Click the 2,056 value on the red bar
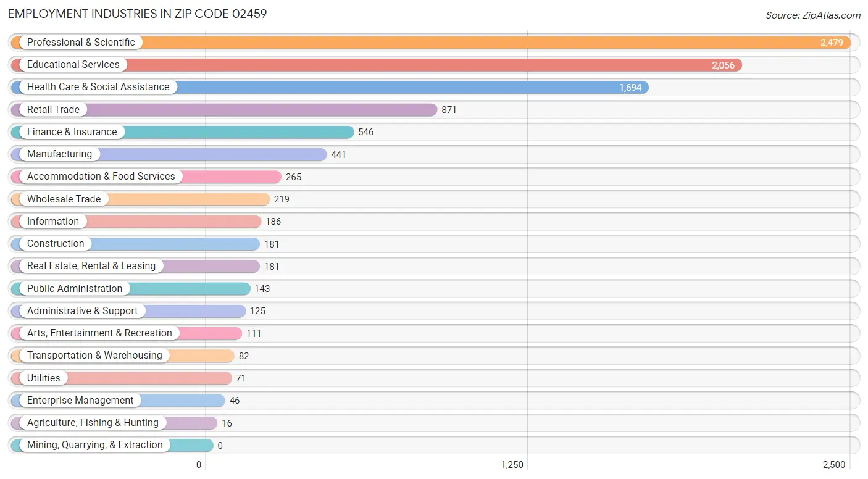Screen dimensions: 868x479 tap(723, 65)
